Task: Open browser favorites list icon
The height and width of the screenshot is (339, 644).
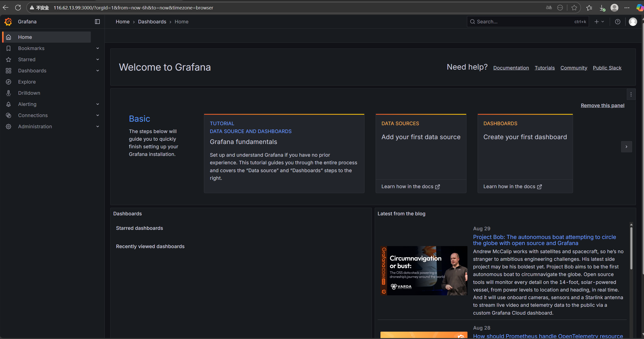Action: pyautogui.click(x=589, y=8)
